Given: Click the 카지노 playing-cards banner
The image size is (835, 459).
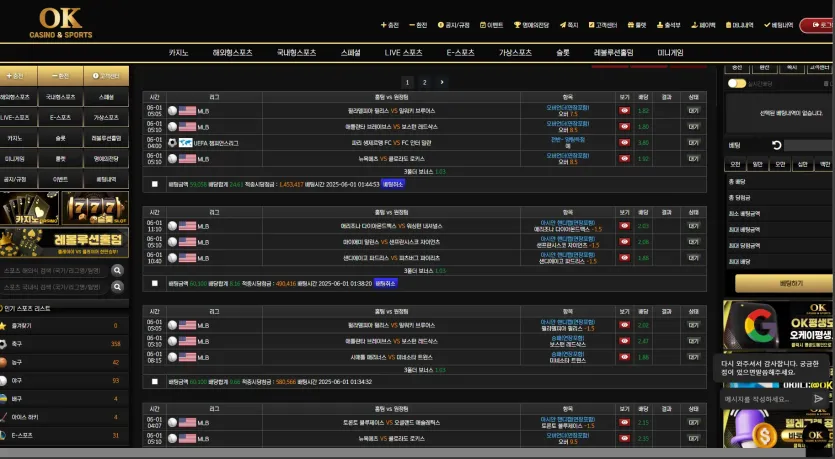Looking at the screenshot, I should tap(29, 208).
